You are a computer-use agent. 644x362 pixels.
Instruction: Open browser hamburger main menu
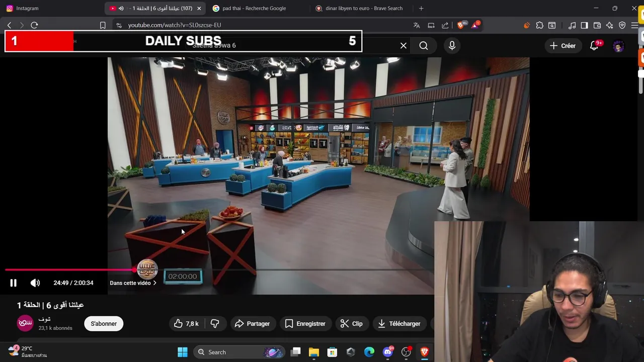pos(635,25)
